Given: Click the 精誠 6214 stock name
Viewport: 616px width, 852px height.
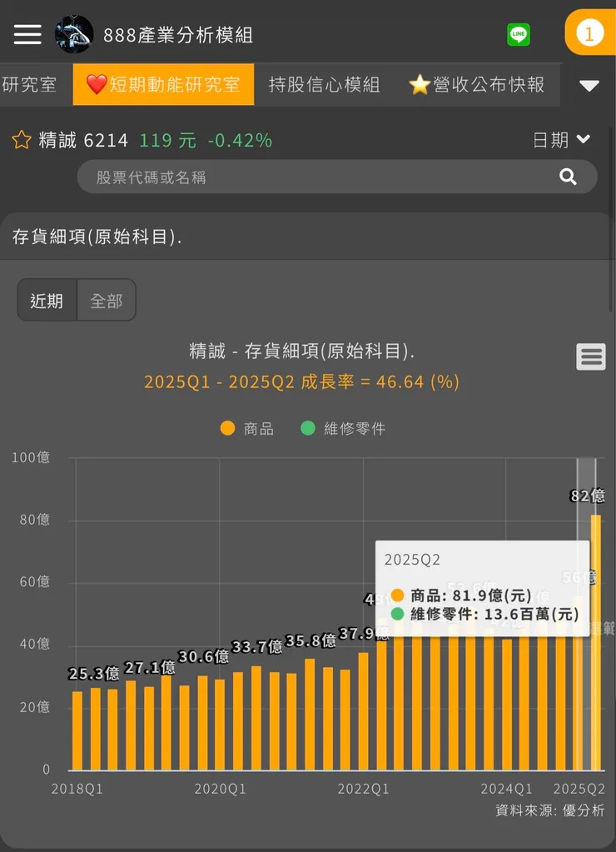Looking at the screenshot, I should pyautogui.click(x=83, y=140).
